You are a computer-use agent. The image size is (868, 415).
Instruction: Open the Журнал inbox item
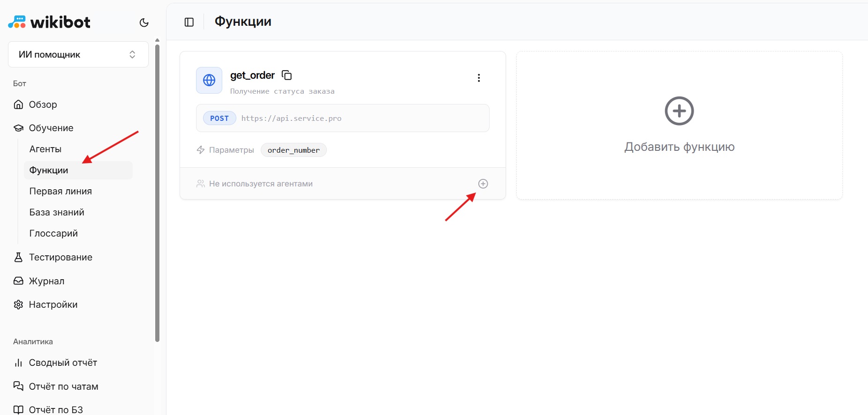pos(46,281)
